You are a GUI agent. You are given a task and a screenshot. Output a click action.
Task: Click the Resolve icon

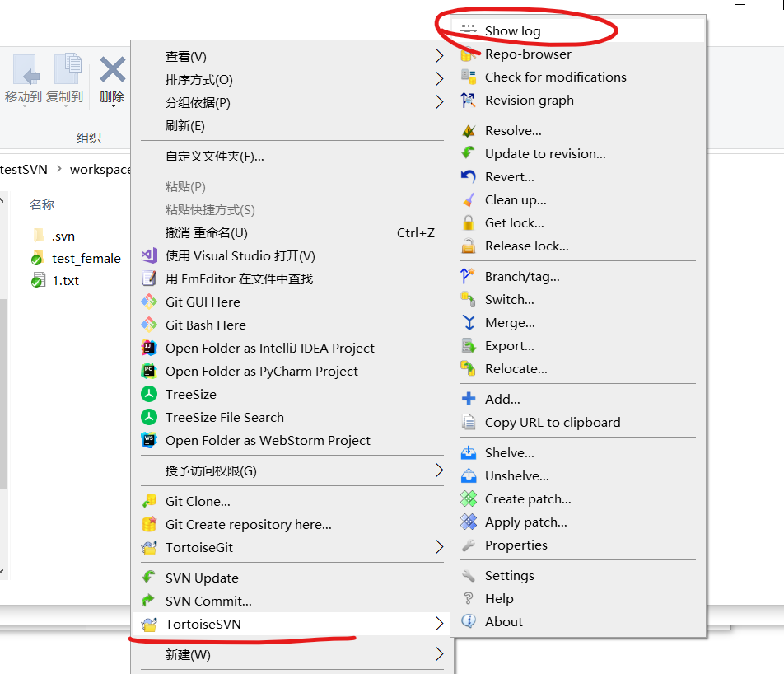point(469,130)
